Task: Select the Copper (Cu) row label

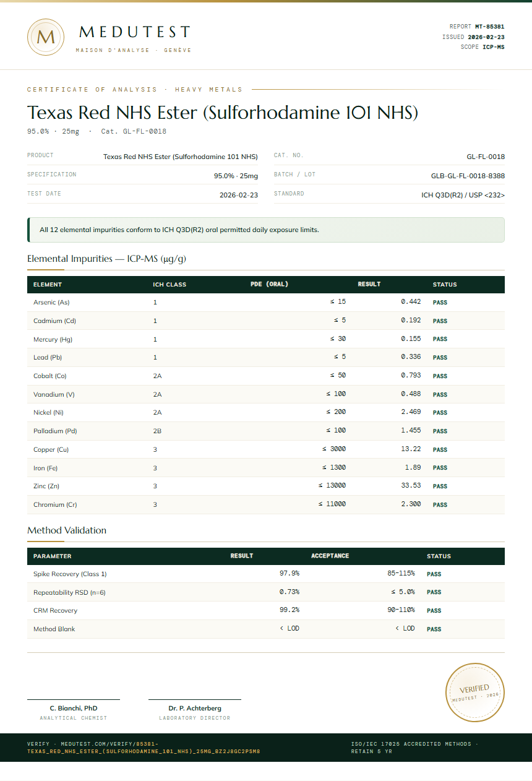Action: 51,450
